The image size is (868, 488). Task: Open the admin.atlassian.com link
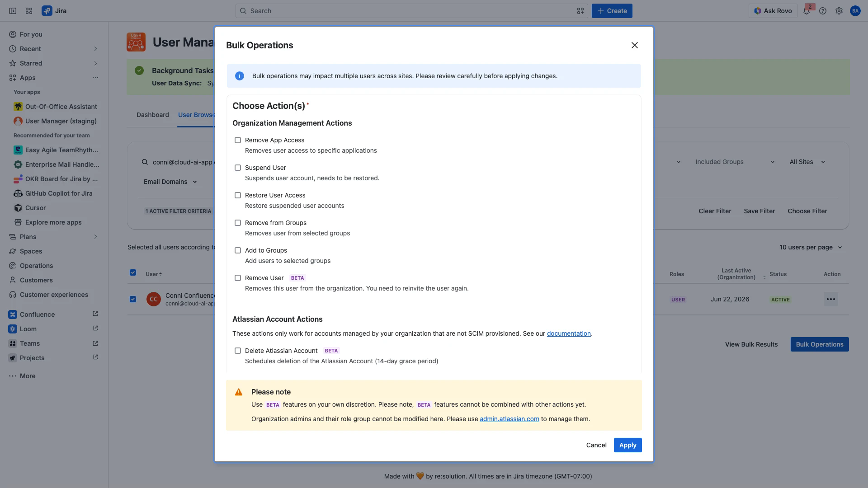[509, 419]
